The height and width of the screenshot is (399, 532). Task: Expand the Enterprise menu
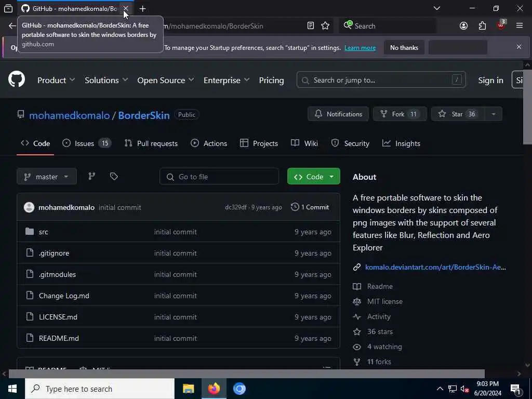click(227, 81)
